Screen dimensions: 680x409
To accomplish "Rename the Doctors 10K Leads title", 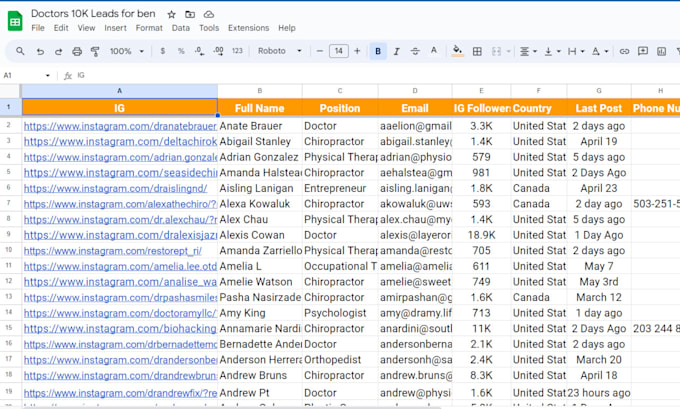I will (x=93, y=14).
